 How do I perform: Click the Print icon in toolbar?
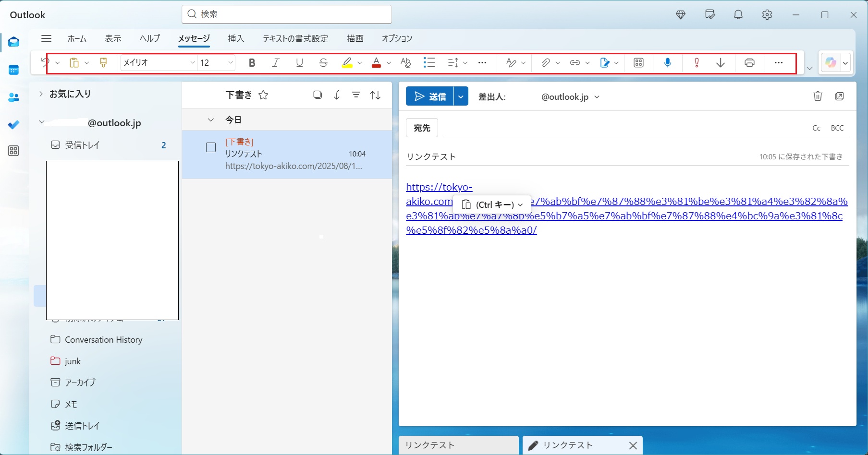point(749,63)
